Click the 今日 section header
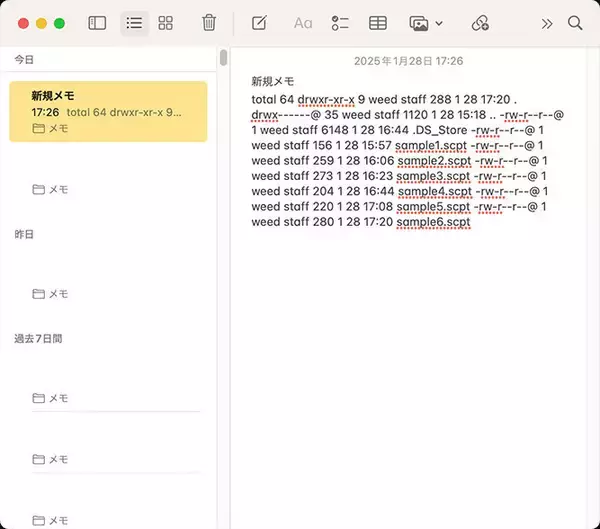The height and width of the screenshot is (529, 600). (x=24, y=60)
